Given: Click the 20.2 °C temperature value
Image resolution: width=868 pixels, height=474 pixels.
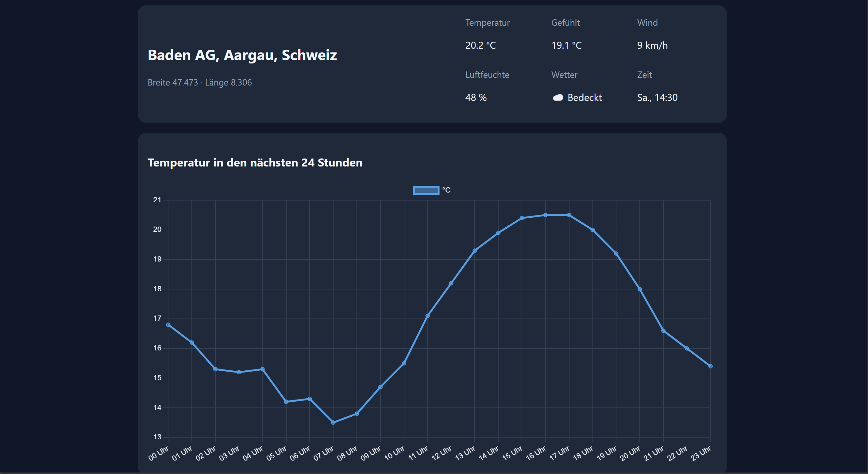Looking at the screenshot, I should 480,45.
